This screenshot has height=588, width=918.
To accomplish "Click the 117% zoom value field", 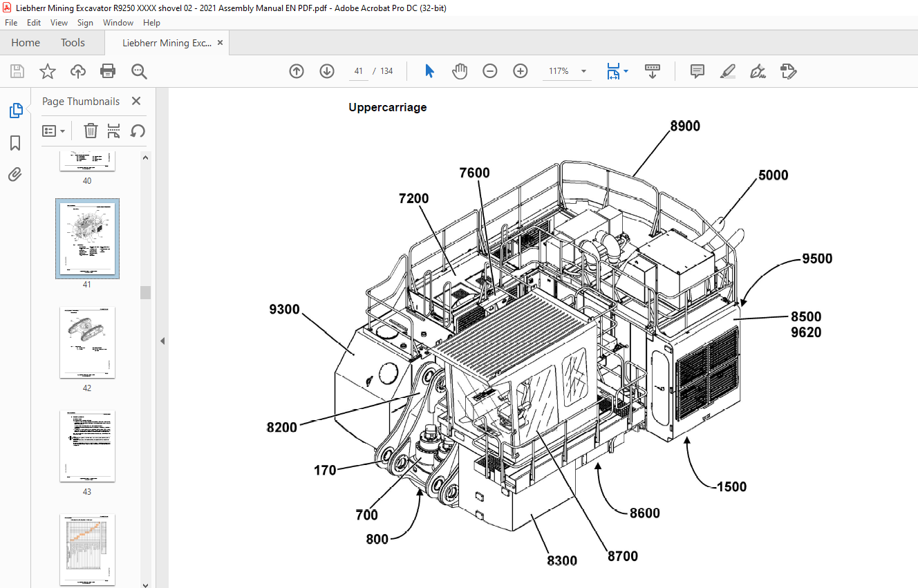I will [x=559, y=71].
